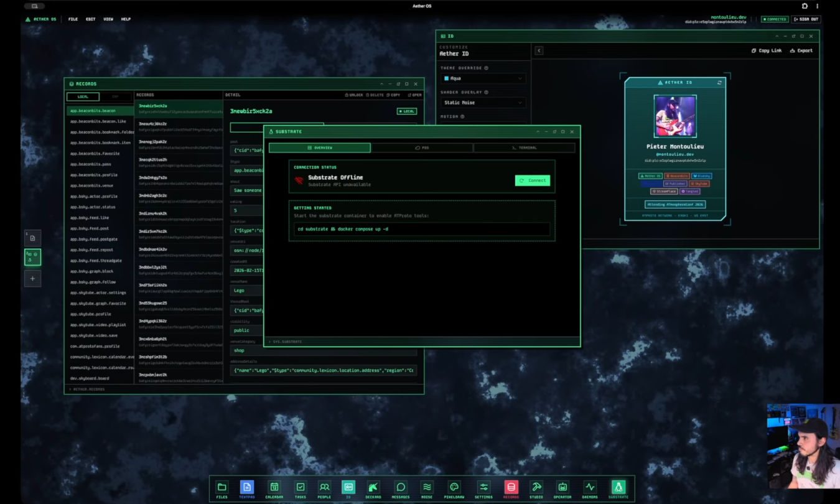
Task: Expand the Shader Overlay dropdown
Action: tap(483, 103)
